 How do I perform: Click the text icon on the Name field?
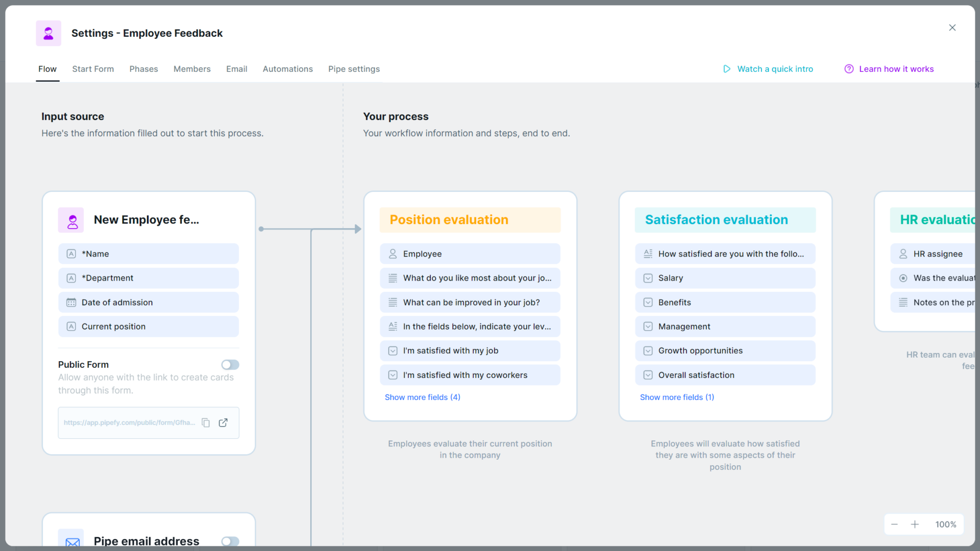[71, 254]
